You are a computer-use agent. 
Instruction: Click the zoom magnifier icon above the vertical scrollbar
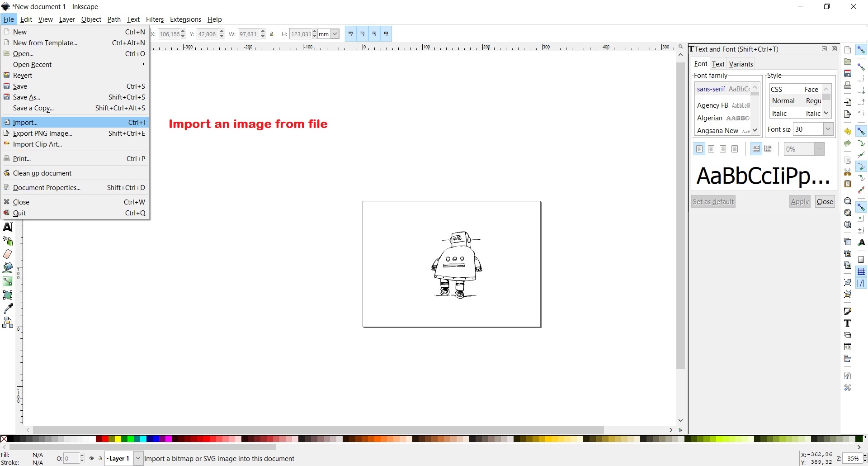point(680,47)
